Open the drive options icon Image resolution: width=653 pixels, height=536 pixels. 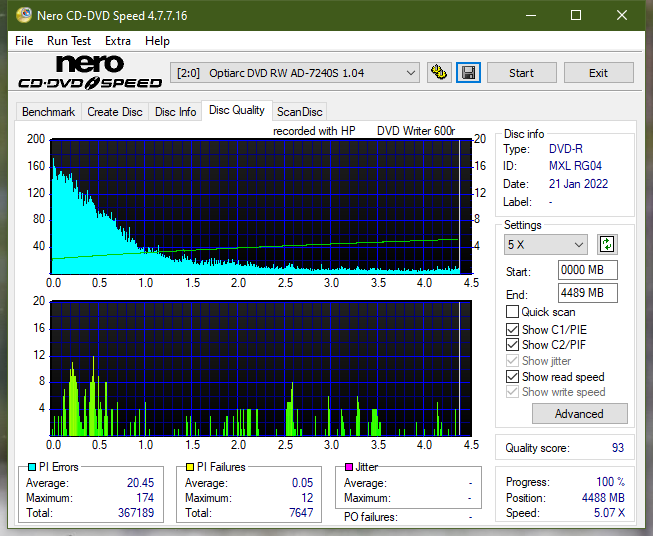click(439, 73)
